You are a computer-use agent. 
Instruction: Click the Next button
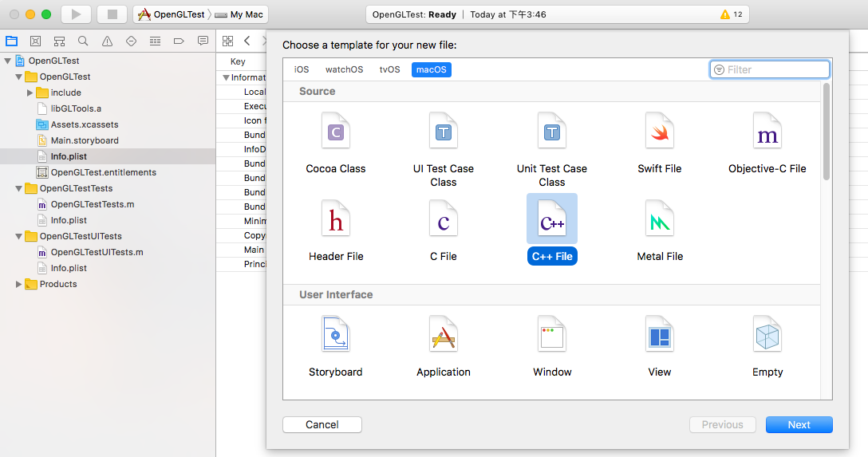799,425
